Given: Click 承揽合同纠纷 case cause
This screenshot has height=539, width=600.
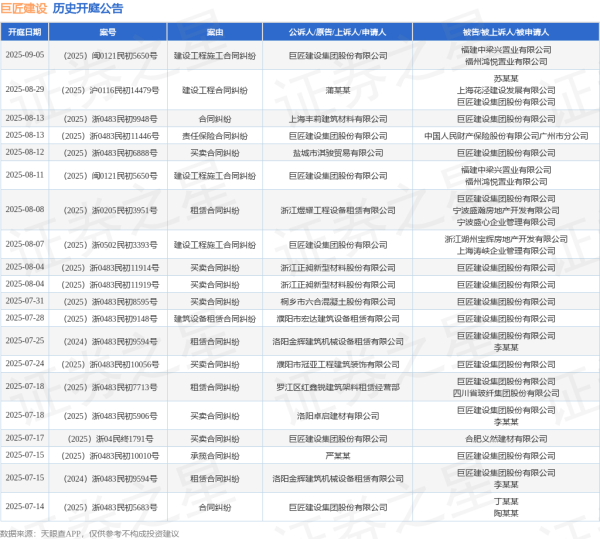Looking at the screenshot, I should click(214, 455).
